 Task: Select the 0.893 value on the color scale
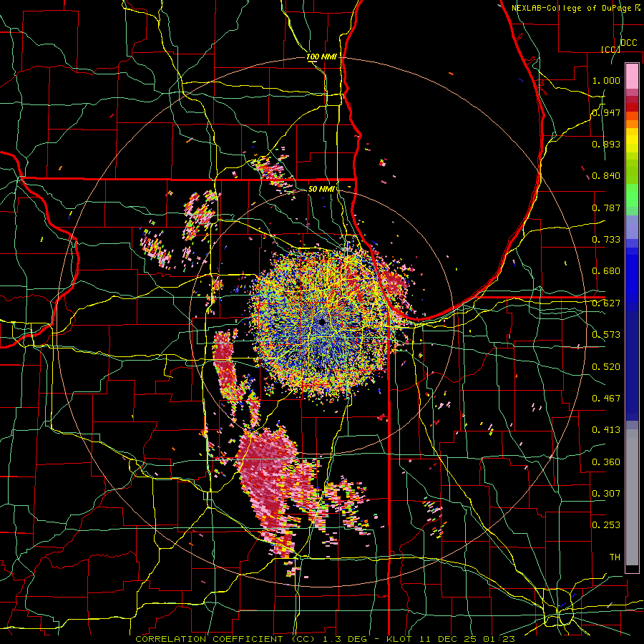(x=606, y=144)
